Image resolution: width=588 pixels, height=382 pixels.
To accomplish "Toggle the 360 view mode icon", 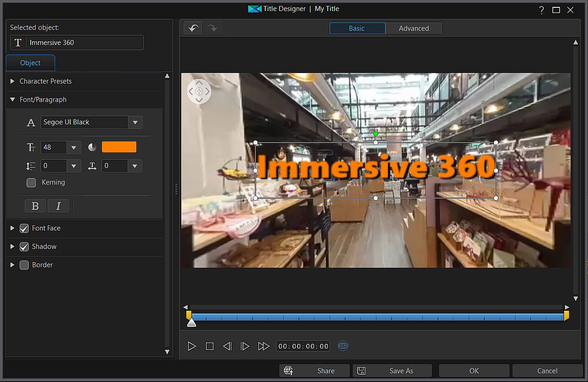I will (343, 346).
